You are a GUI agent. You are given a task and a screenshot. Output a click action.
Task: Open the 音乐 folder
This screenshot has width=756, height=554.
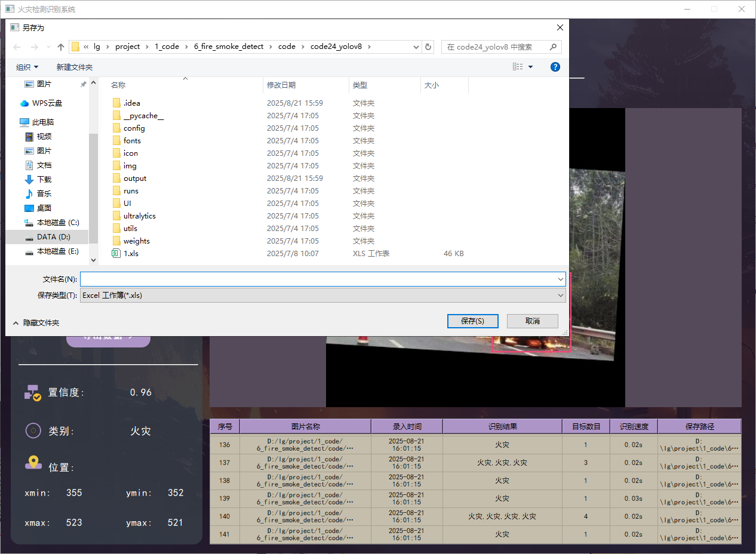coord(44,193)
